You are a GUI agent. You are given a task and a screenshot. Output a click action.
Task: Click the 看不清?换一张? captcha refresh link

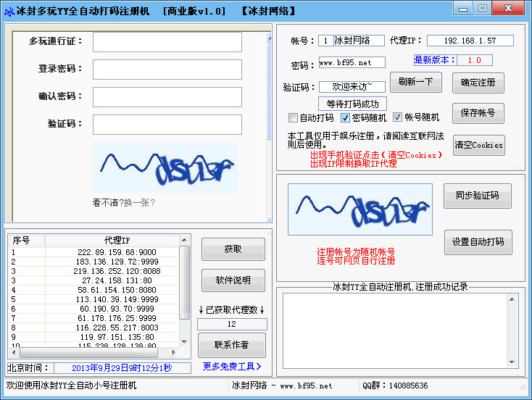(x=123, y=203)
